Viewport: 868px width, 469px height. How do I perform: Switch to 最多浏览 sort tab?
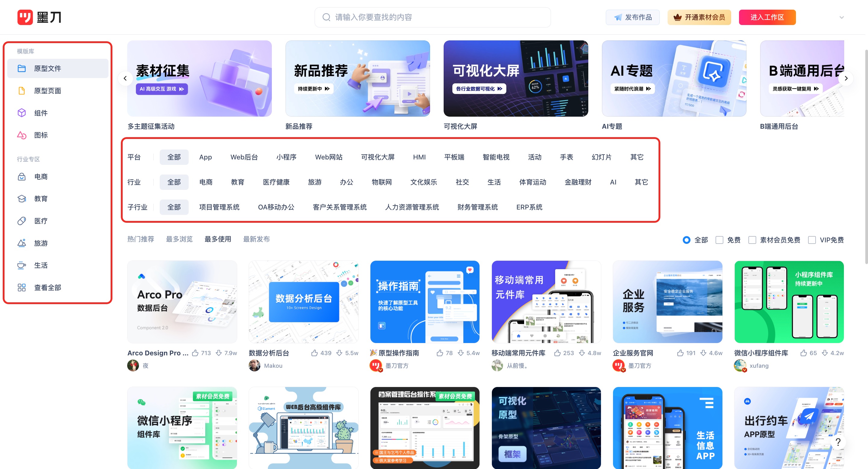(179, 239)
